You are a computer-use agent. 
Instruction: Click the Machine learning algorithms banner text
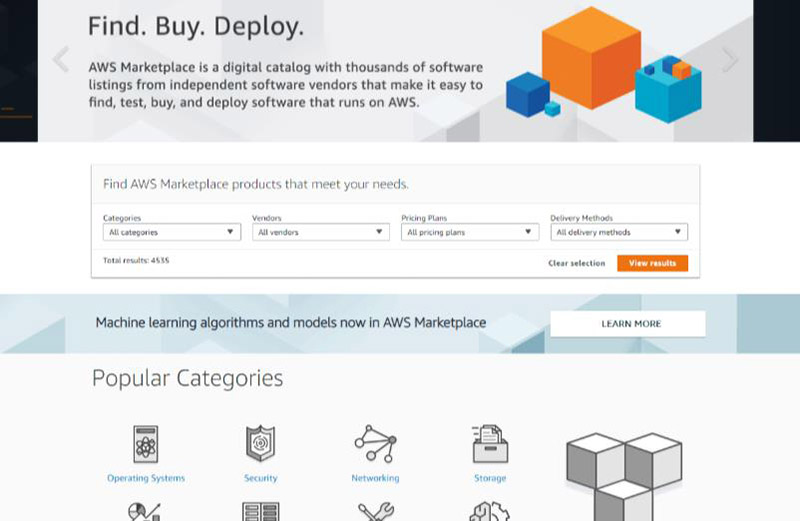coord(291,322)
